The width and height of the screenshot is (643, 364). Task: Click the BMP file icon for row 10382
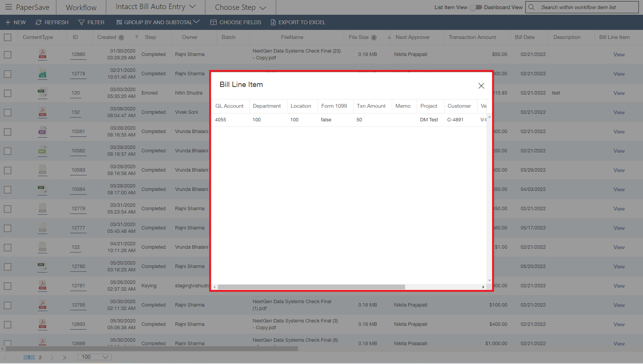click(x=43, y=150)
